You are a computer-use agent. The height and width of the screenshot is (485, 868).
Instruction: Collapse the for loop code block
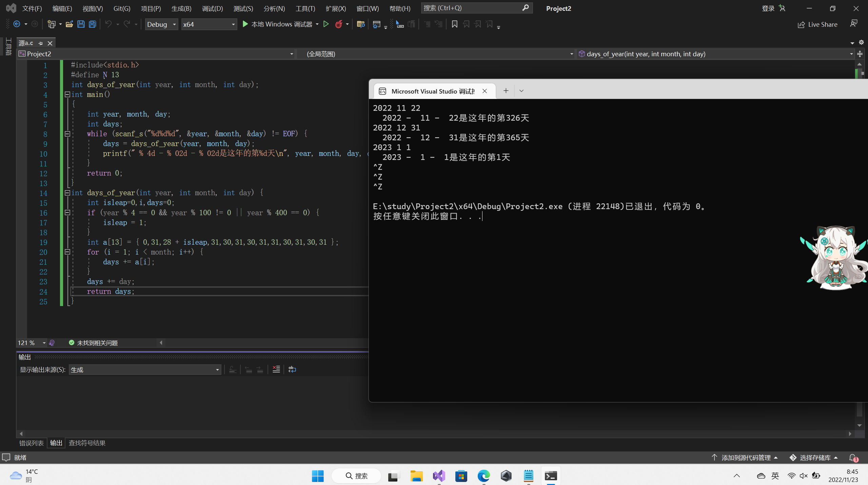[x=67, y=252]
